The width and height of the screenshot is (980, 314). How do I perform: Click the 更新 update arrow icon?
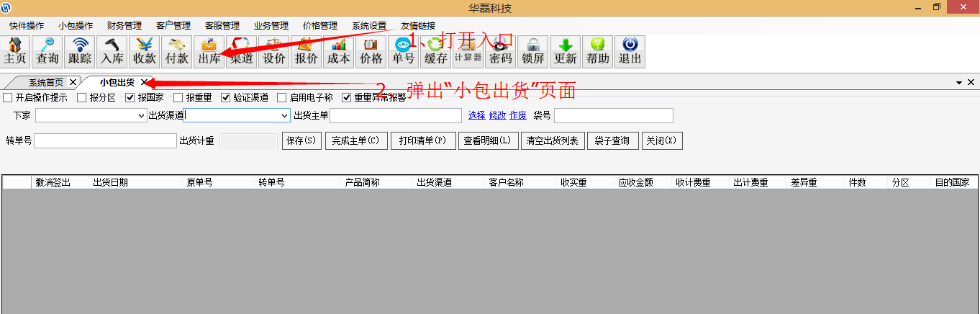click(565, 51)
